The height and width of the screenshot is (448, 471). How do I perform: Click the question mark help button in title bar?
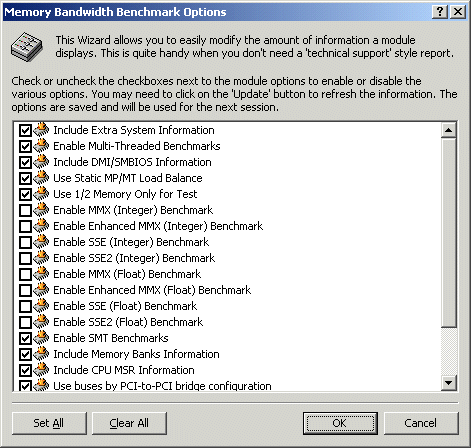440,12
